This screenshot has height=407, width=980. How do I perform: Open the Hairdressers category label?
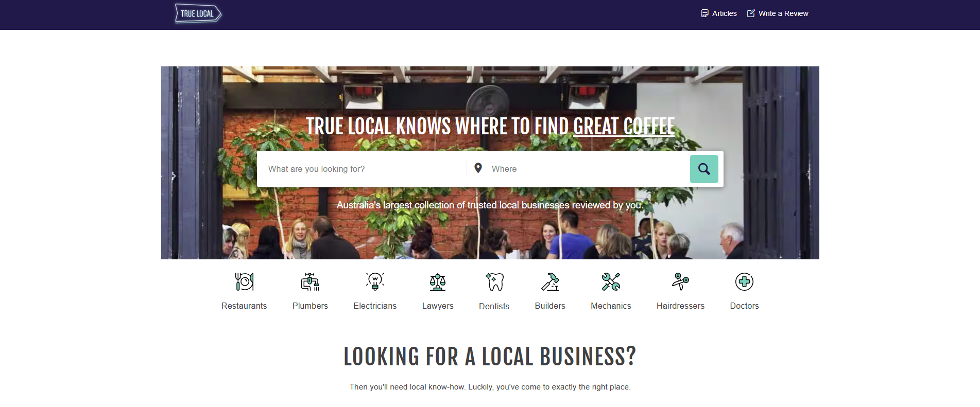[x=680, y=306]
